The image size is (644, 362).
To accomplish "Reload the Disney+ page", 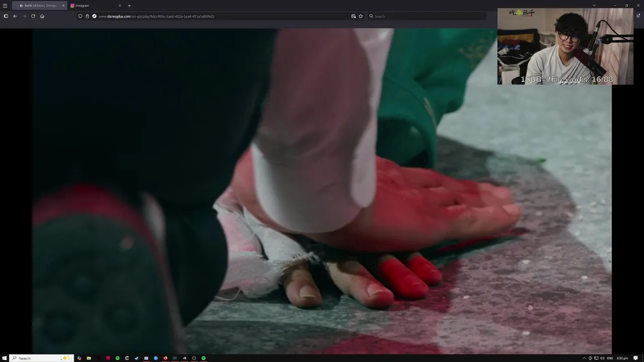I will click(x=33, y=16).
